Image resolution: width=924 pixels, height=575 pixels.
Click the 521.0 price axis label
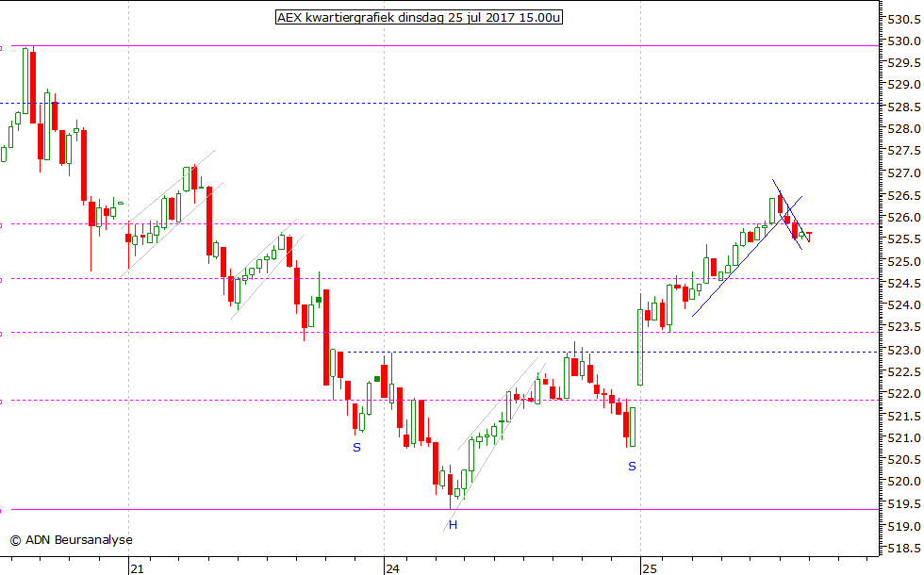(x=904, y=437)
